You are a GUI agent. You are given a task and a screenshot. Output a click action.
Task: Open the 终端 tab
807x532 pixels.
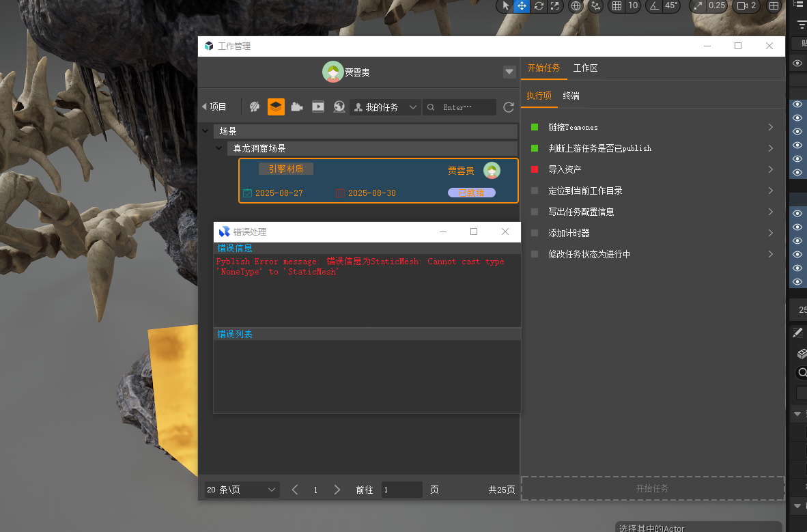[571, 96]
